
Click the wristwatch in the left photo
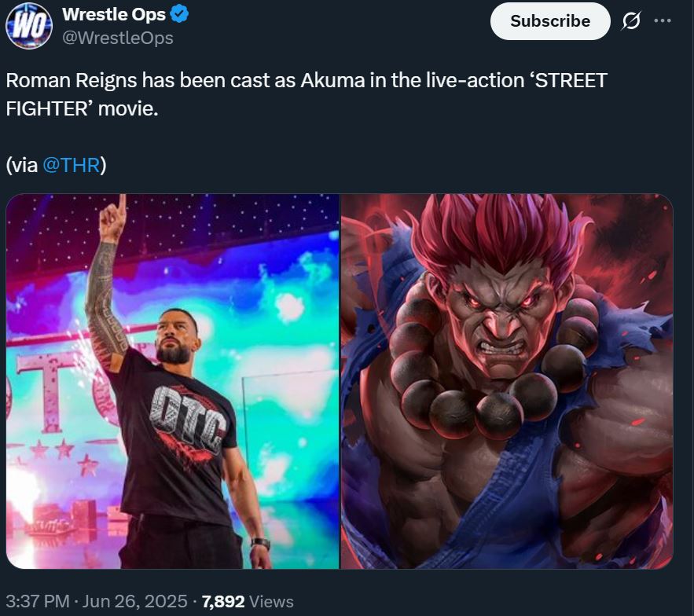click(260, 543)
